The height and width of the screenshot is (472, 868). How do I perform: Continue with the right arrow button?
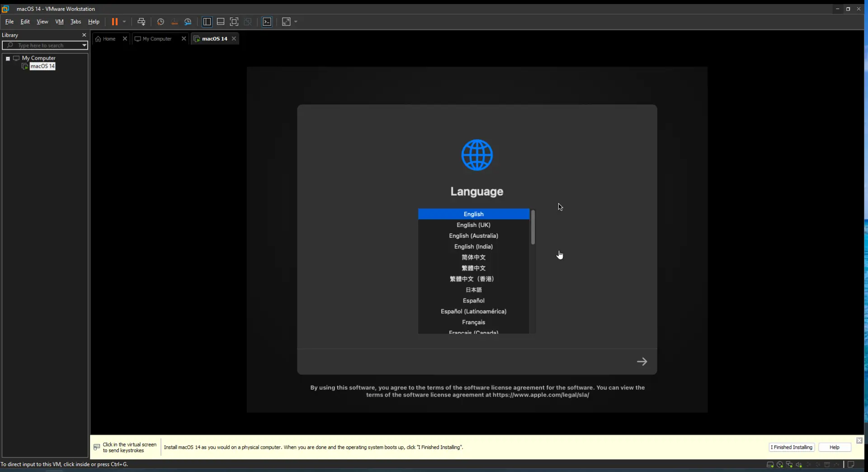point(642,362)
